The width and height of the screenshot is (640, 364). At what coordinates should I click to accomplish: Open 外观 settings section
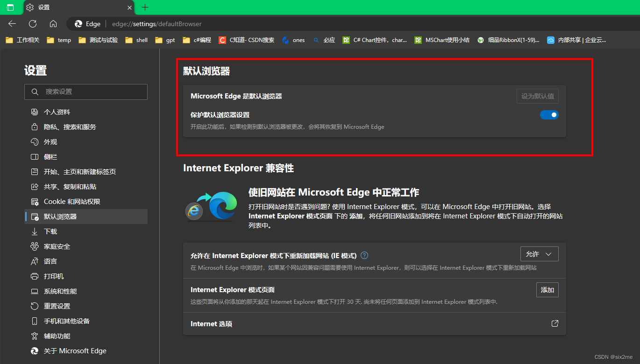(86, 142)
